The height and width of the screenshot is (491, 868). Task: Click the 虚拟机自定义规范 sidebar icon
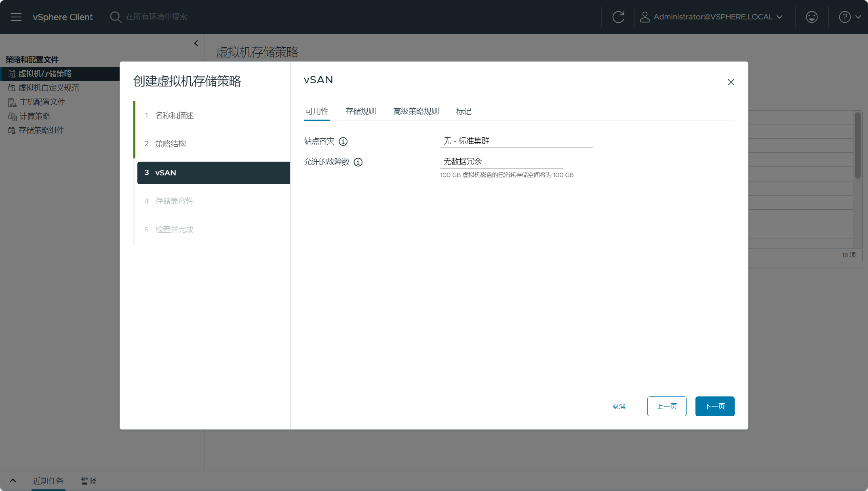coord(11,88)
